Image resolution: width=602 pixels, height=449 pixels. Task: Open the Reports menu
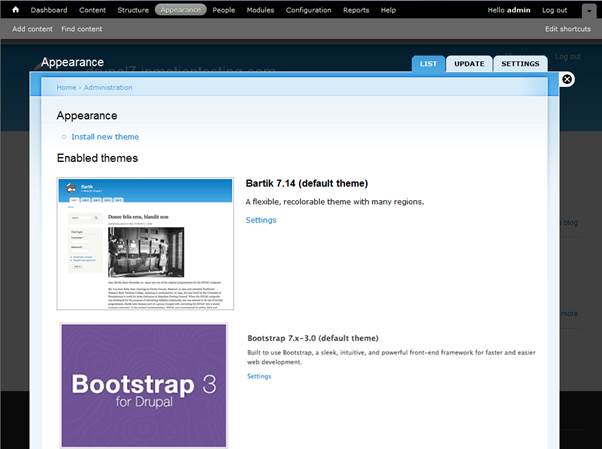click(356, 10)
